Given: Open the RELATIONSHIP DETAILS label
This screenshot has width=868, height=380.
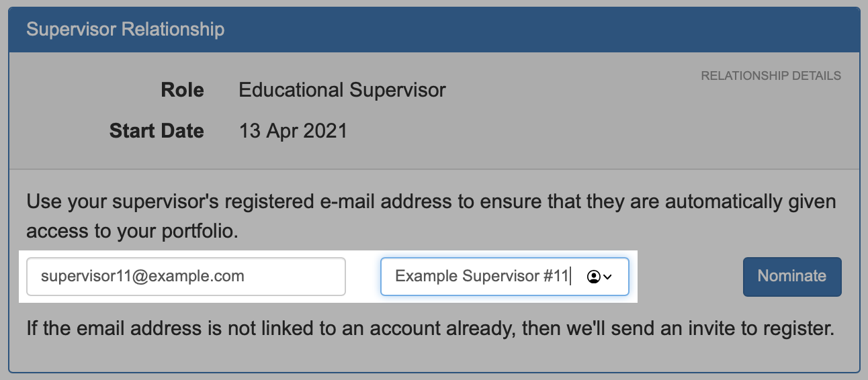Looking at the screenshot, I should (x=771, y=76).
